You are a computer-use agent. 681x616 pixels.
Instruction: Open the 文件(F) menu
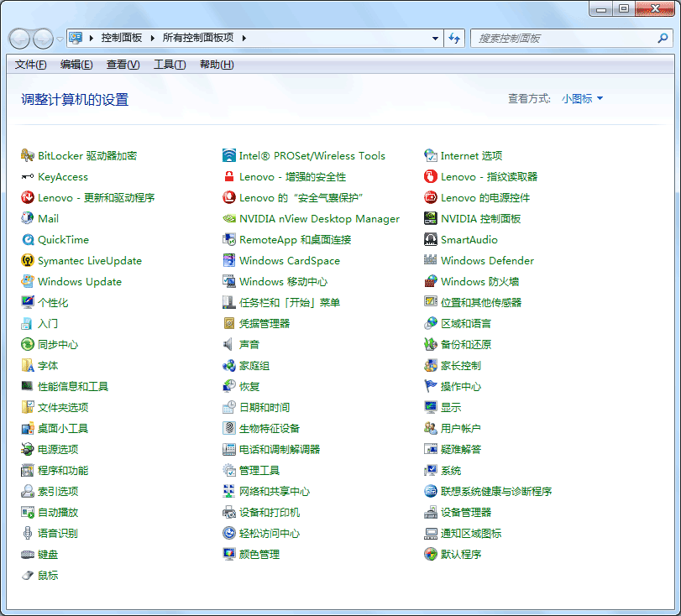(30, 65)
